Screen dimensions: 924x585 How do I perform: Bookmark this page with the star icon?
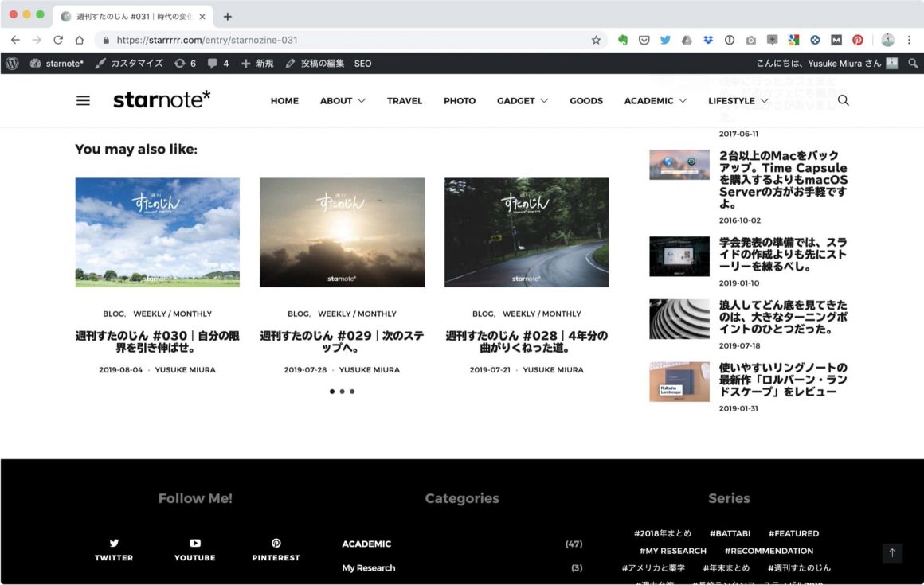tap(596, 40)
